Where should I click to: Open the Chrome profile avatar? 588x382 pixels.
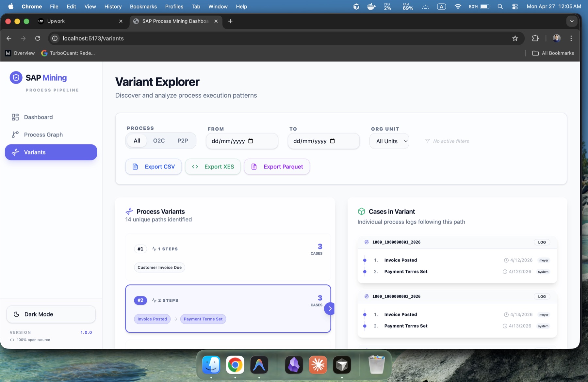(x=557, y=38)
